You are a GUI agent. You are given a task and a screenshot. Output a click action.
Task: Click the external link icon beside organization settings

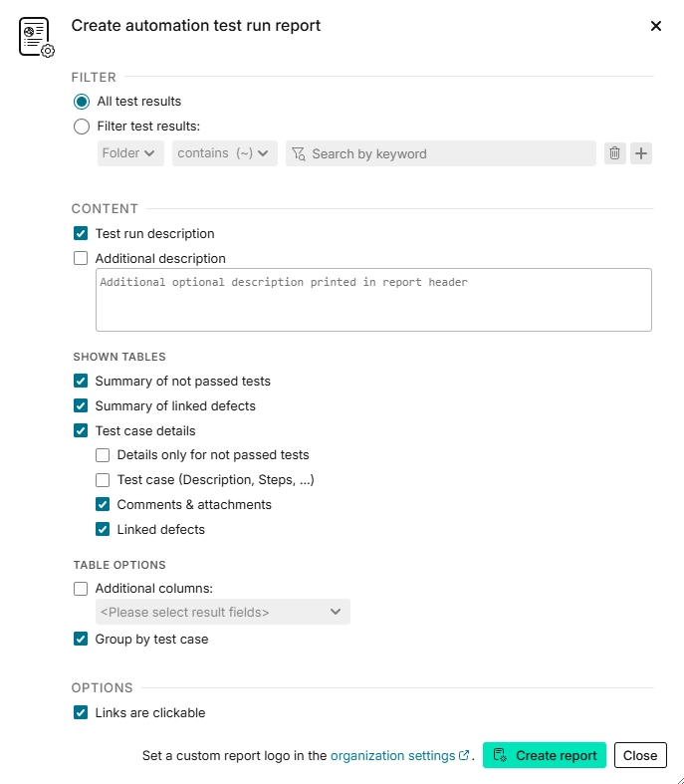click(464, 755)
